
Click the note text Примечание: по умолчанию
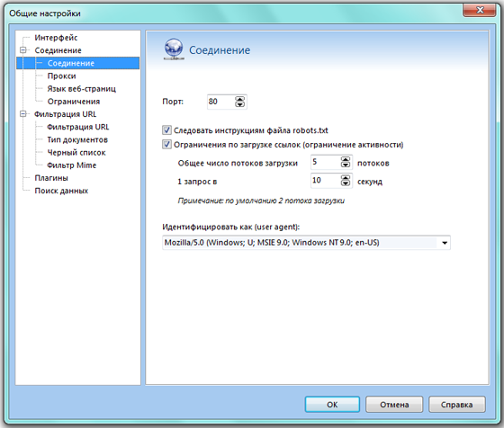[261, 201]
